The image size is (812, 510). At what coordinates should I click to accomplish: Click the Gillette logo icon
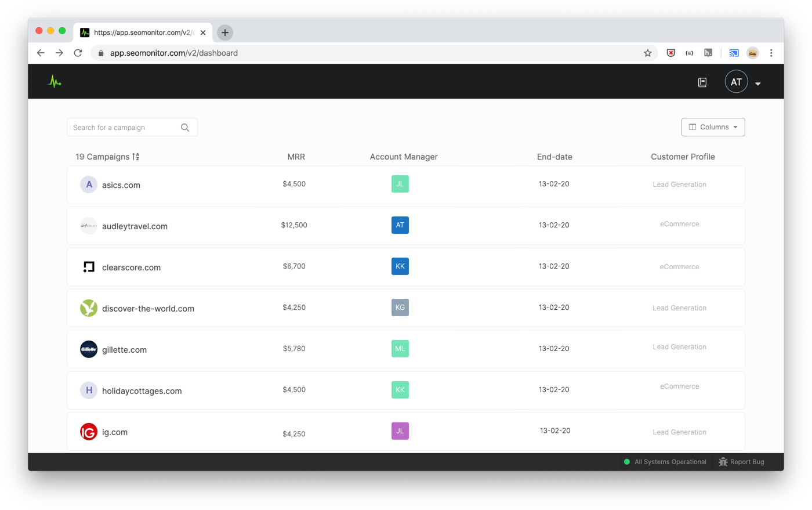pos(89,349)
